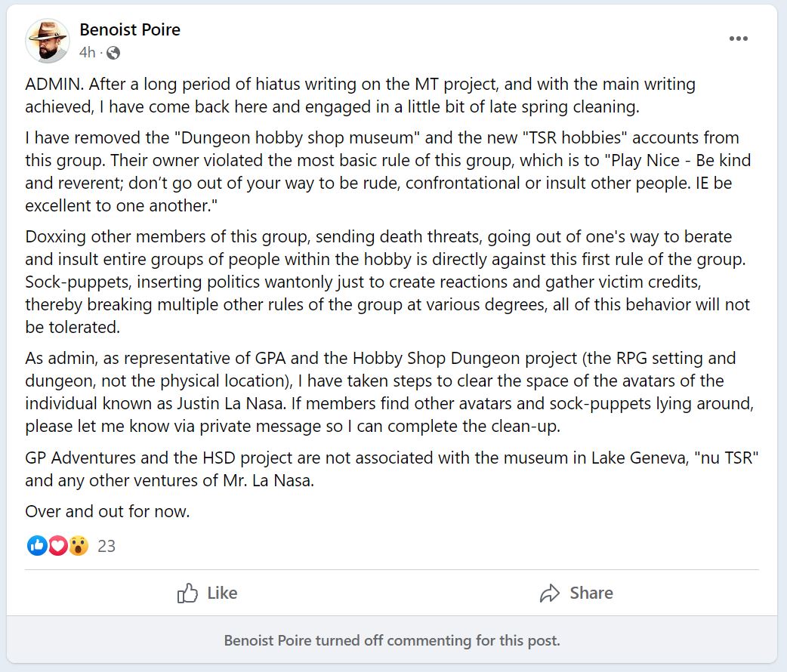
Task: Click the Like thumbs-up outline icon
Action: (187, 593)
